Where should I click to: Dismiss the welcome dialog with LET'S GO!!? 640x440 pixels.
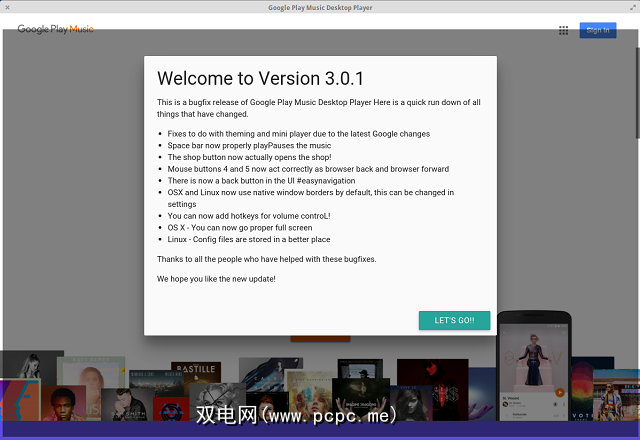[454, 320]
